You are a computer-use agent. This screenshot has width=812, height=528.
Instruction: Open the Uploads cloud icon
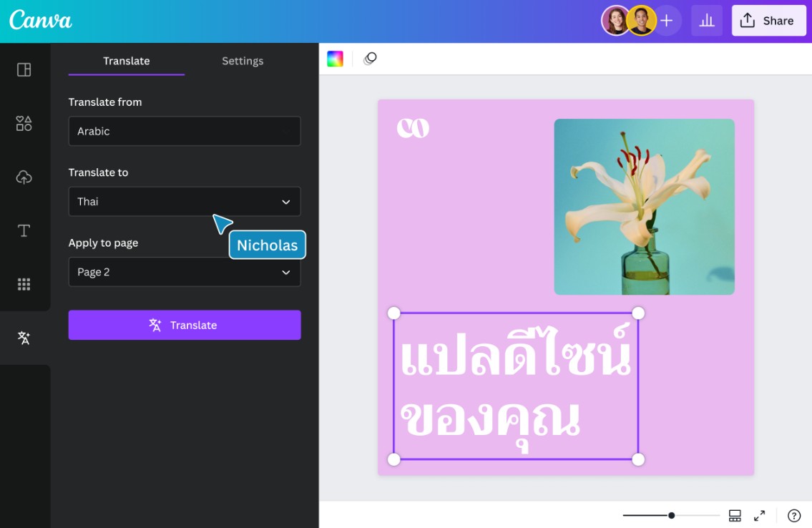(24, 177)
